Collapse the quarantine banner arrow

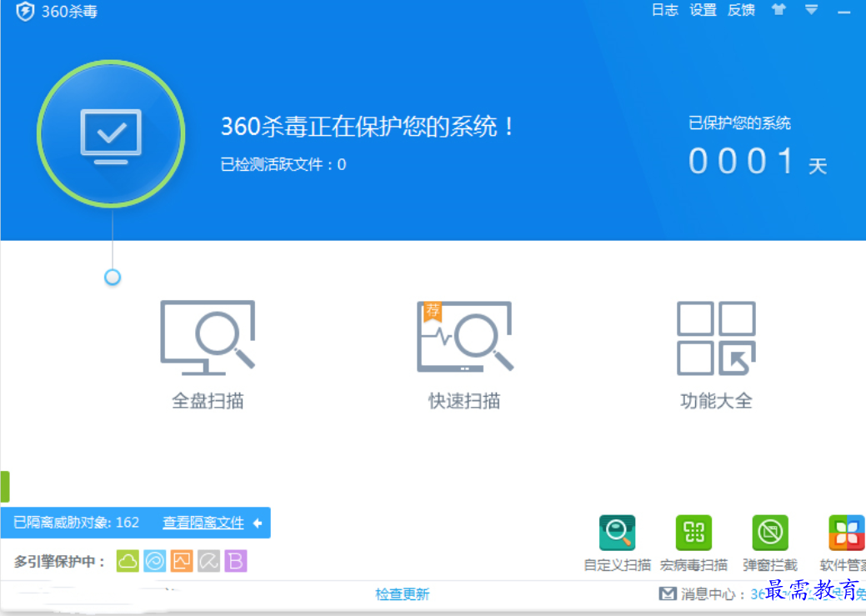(258, 523)
